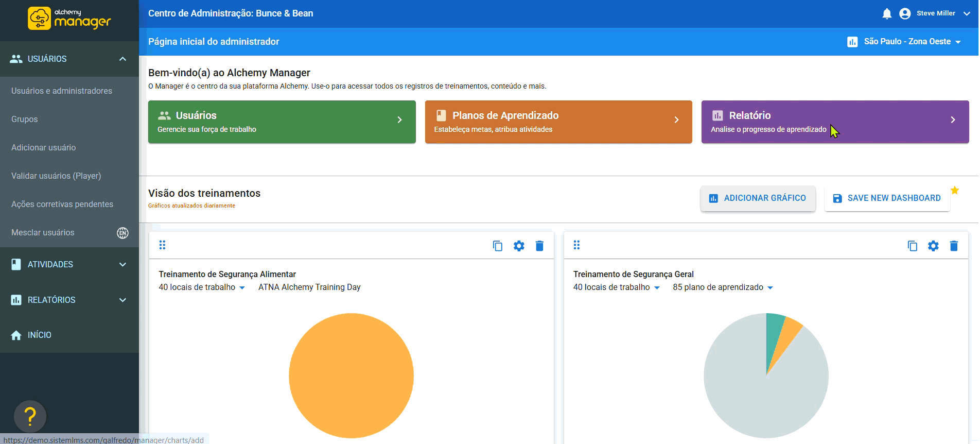Click the chart icon beside São Paulo location
The image size is (980, 444).
pyautogui.click(x=852, y=42)
